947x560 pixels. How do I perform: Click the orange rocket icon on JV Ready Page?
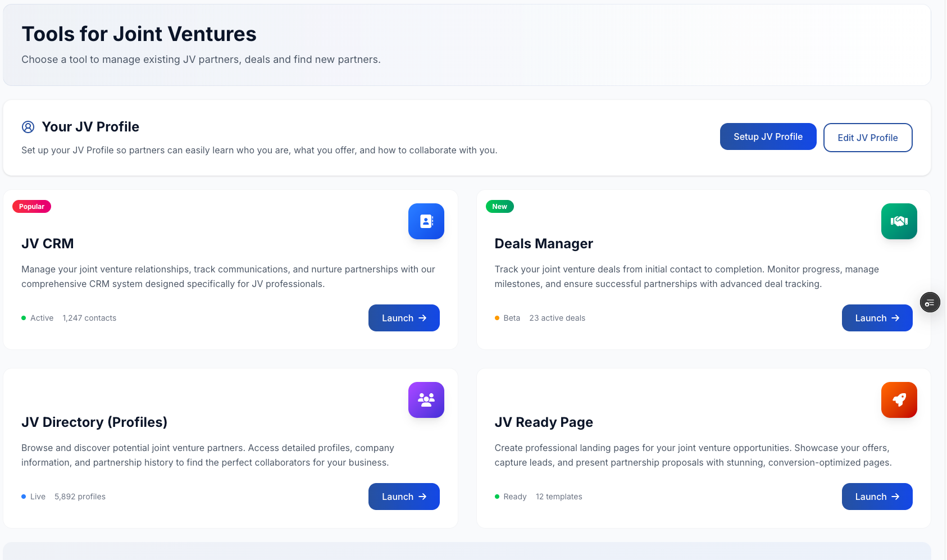click(x=899, y=399)
